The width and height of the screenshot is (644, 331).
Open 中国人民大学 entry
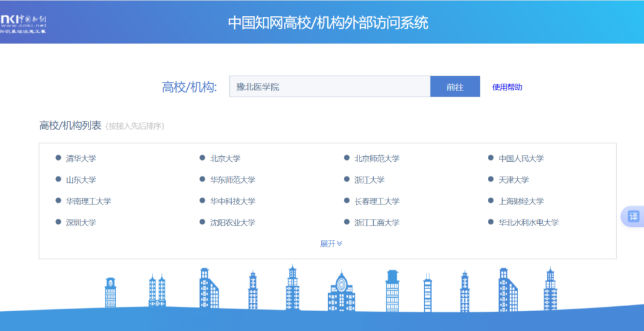pyautogui.click(x=521, y=159)
